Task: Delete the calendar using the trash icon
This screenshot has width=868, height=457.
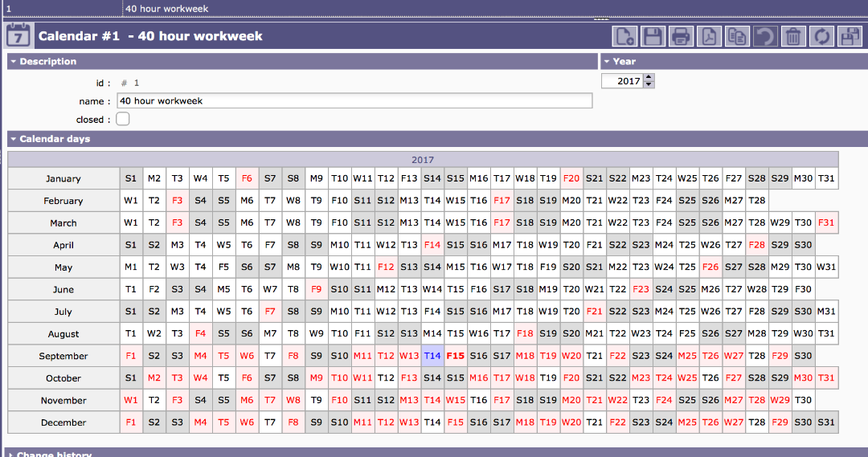Action: [x=792, y=36]
